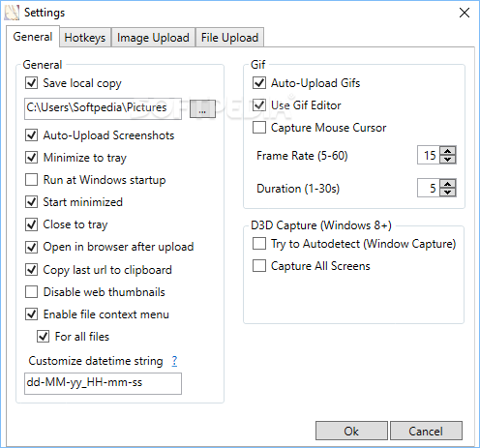Open the Image Upload tab

tap(153, 38)
